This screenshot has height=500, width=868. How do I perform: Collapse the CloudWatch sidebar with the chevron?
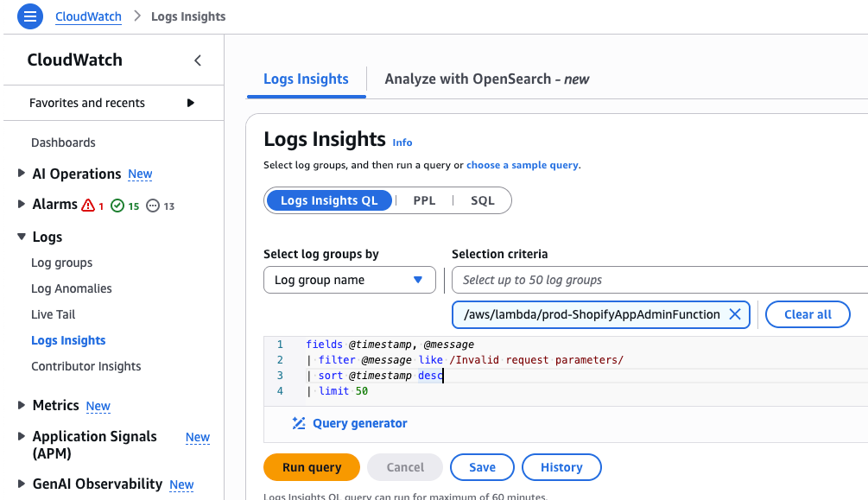point(198,60)
